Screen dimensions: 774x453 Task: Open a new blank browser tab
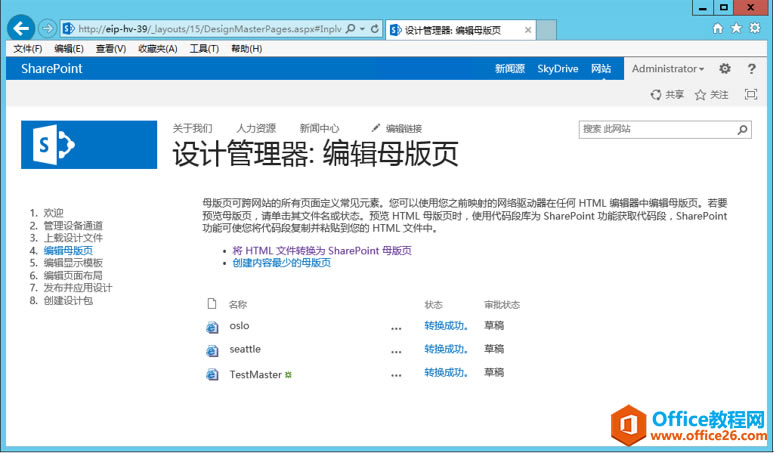tap(546, 30)
